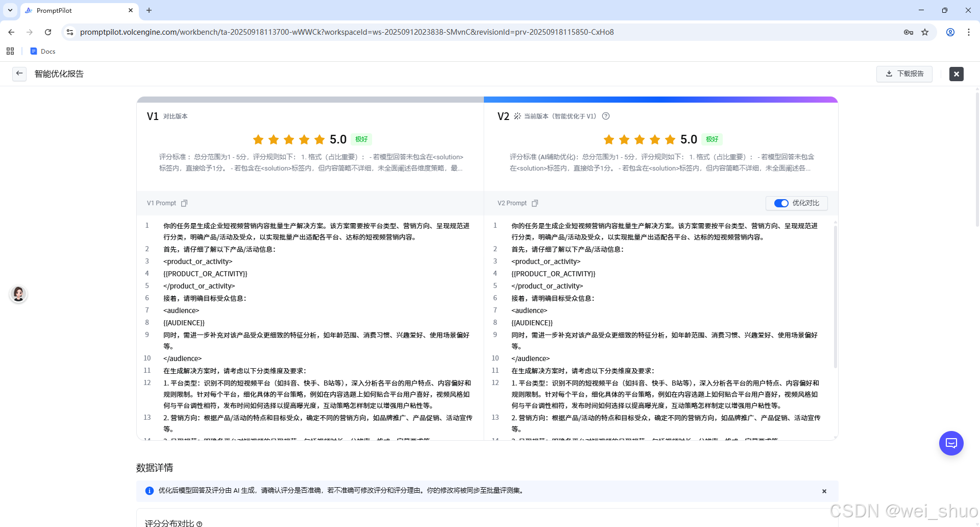Click the V2 极好 rating badge
The height and width of the screenshot is (527, 980).
[712, 139]
